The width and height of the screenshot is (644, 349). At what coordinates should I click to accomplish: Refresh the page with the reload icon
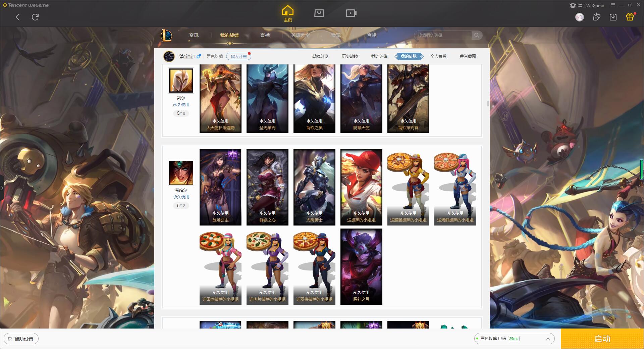pos(35,17)
